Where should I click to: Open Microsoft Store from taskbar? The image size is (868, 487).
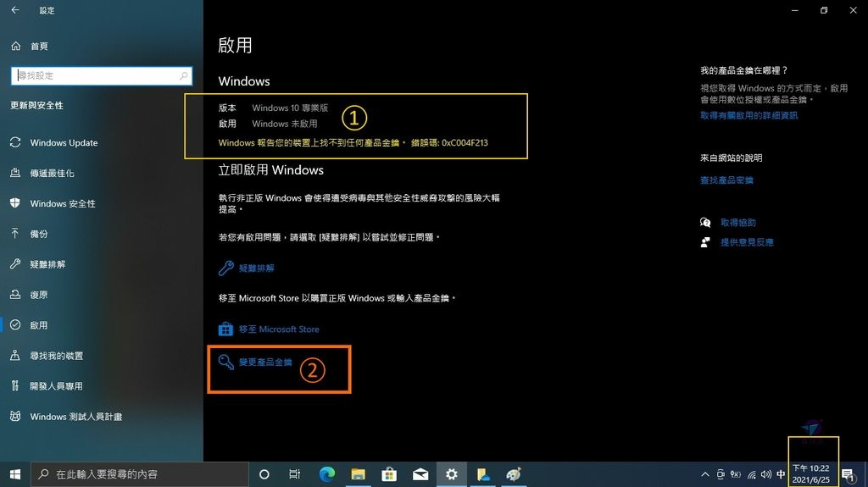coord(389,474)
